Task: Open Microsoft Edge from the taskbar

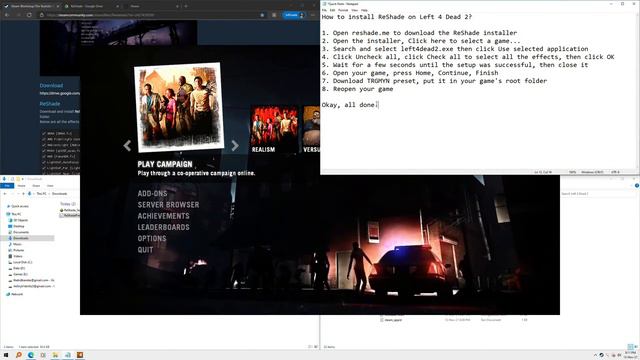Action: (31, 355)
